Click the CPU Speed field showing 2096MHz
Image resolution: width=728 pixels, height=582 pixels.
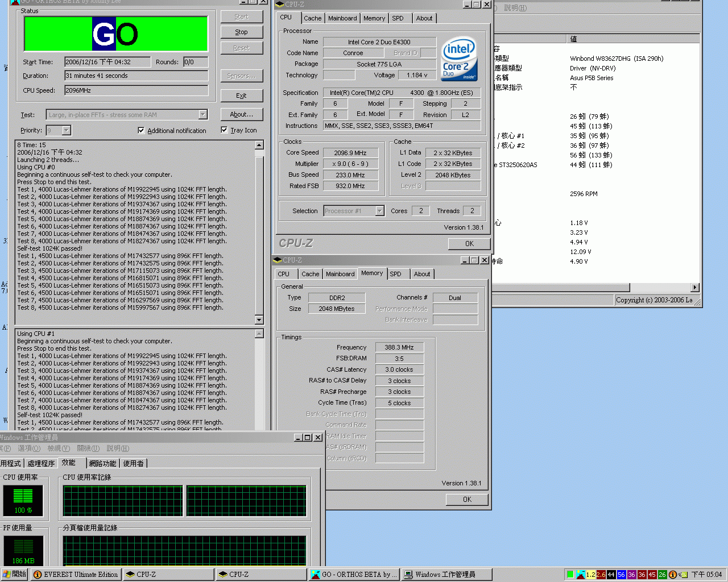point(136,90)
